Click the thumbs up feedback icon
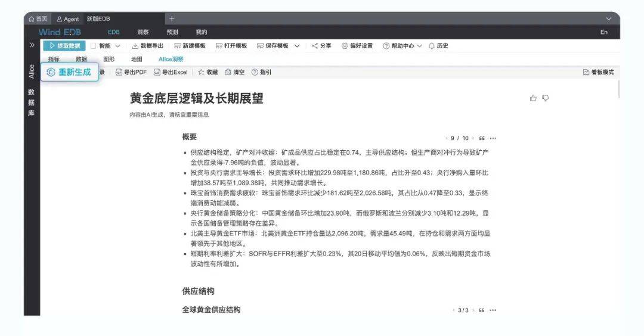Screen dimensions: 644x336 [533, 98]
